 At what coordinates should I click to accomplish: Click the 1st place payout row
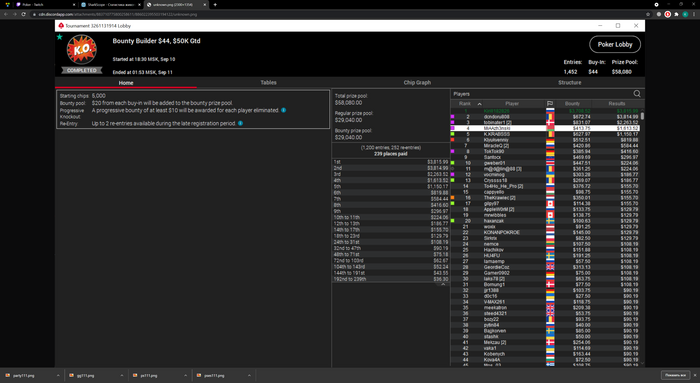(x=391, y=162)
